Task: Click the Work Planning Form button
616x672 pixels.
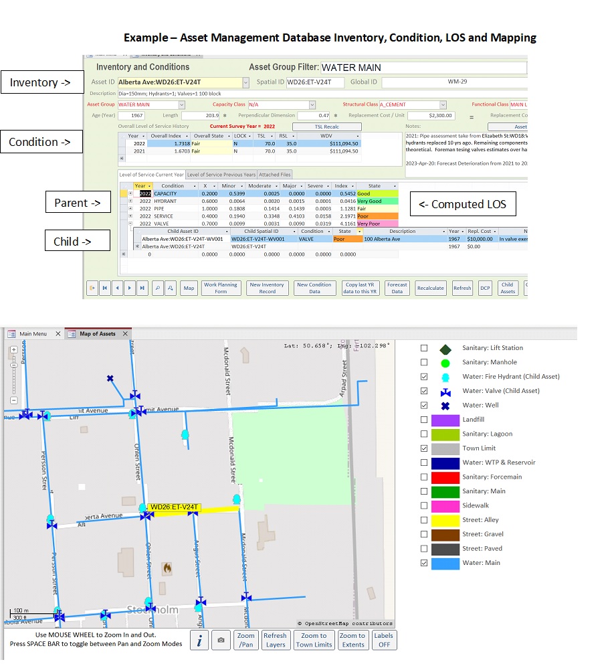Action: (221, 288)
